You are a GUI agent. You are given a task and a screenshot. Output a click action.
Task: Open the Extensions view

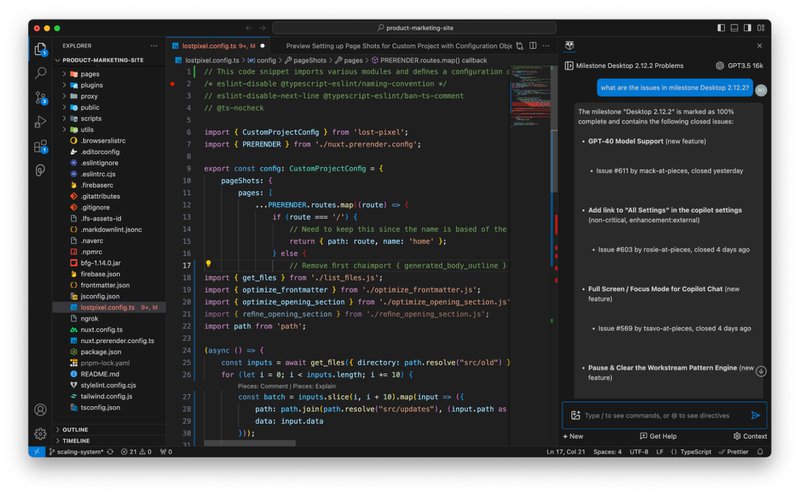pyautogui.click(x=40, y=146)
